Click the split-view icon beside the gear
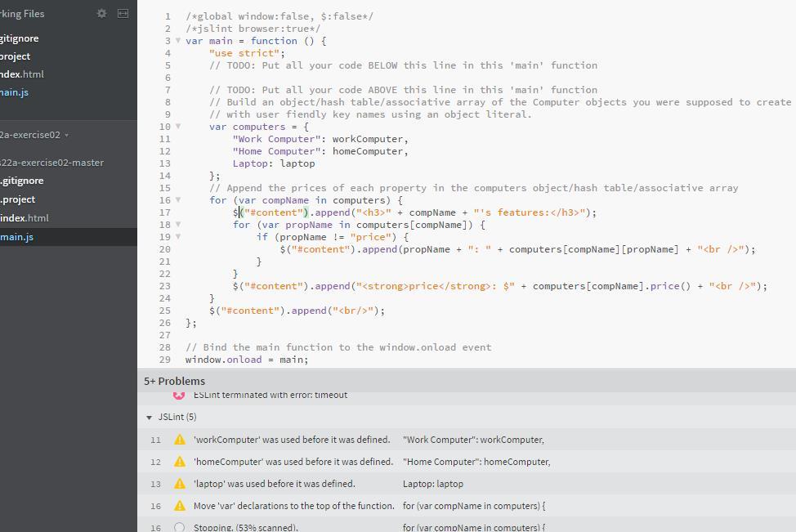This screenshot has width=796, height=532. click(x=124, y=13)
